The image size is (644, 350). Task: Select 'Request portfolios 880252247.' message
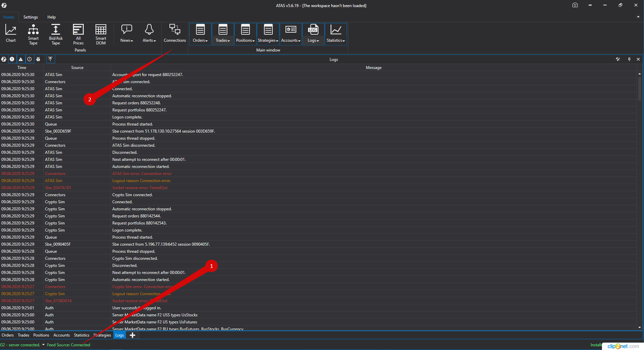tap(139, 110)
